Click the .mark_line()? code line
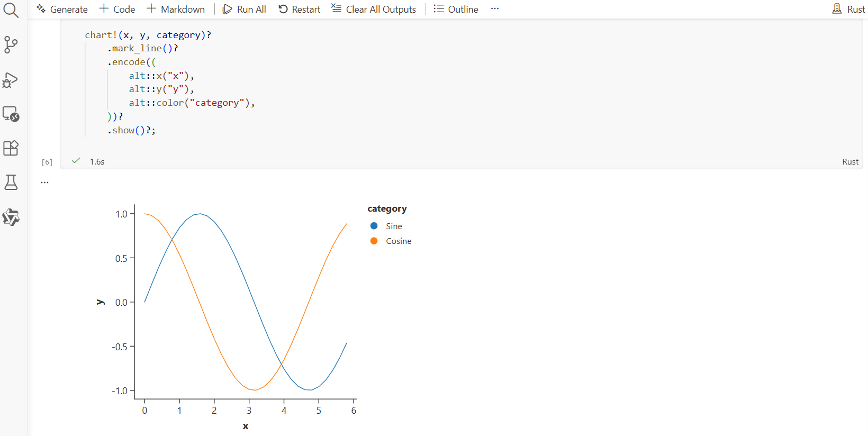This screenshot has width=868, height=436. pos(142,48)
